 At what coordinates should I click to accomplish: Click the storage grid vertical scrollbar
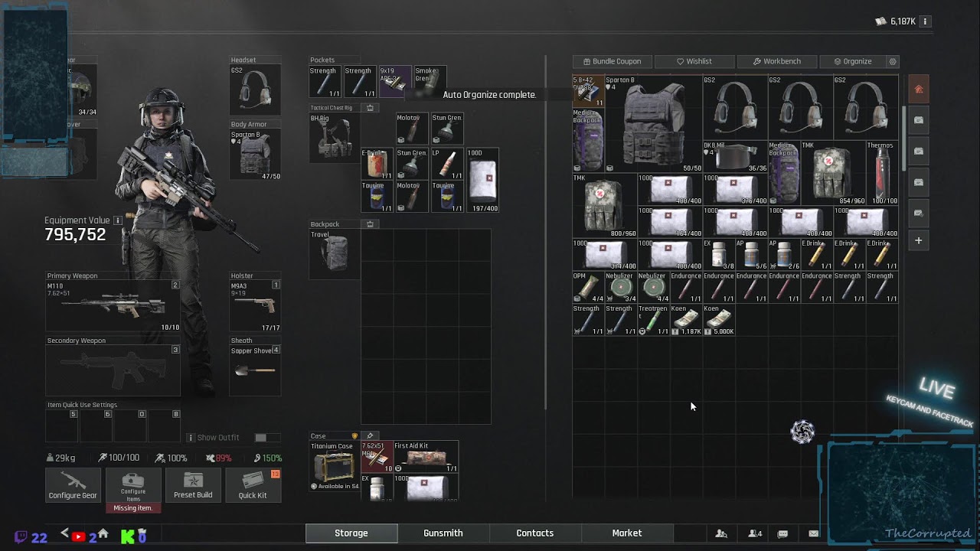point(904,138)
